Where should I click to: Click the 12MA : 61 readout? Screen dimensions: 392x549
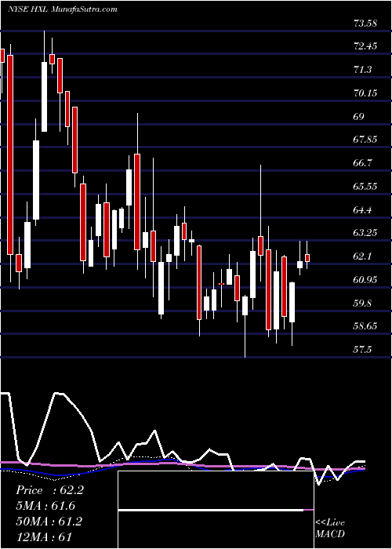coord(44,536)
